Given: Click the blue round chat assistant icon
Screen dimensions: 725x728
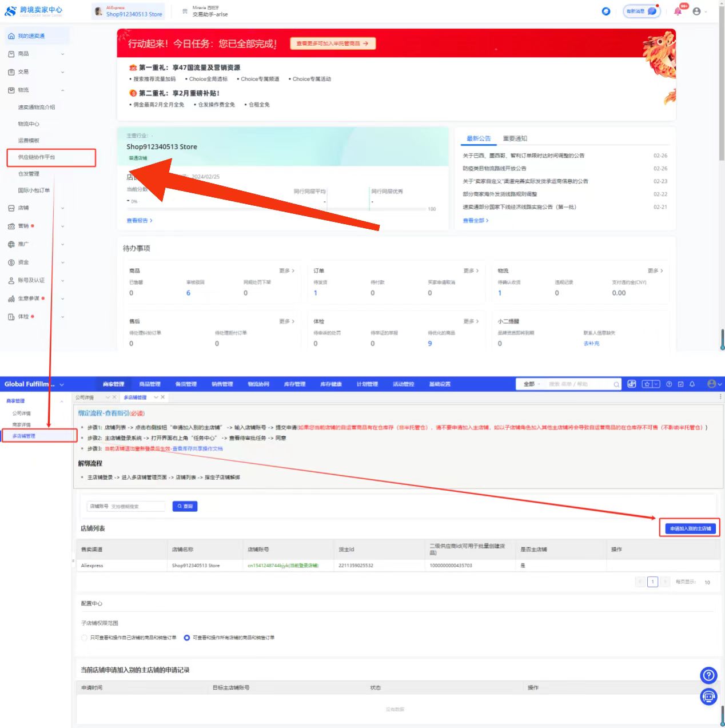Looking at the screenshot, I should (606, 11).
